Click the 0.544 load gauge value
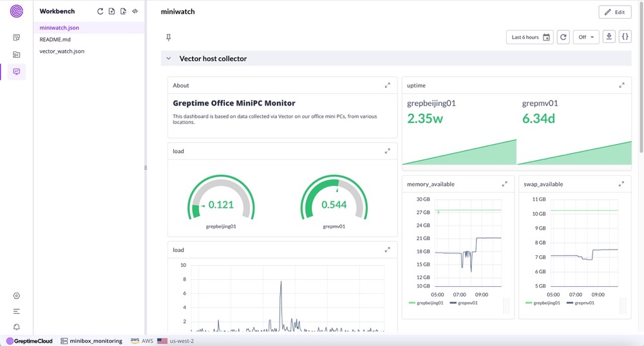The height and width of the screenshot is (346, 644). [334, 205]
